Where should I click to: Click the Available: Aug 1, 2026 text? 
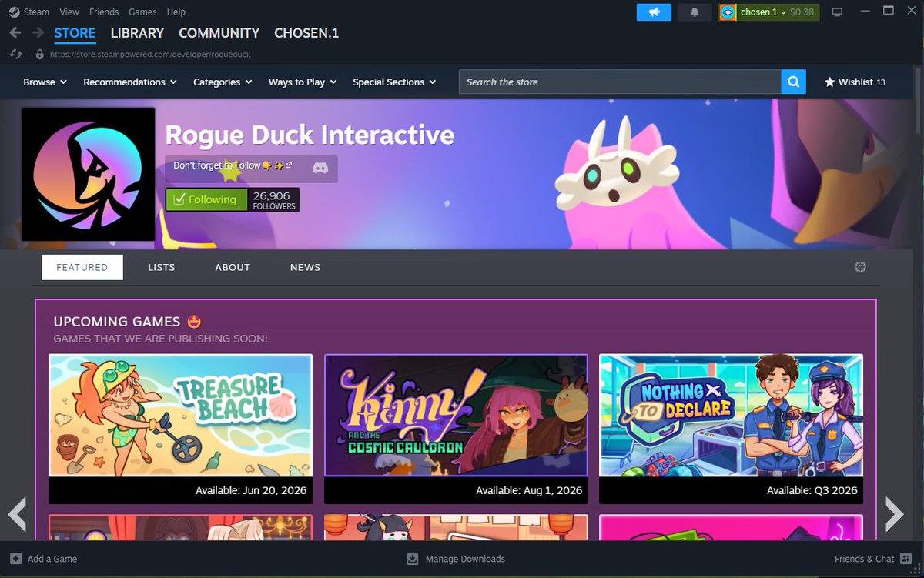point(529,490)
